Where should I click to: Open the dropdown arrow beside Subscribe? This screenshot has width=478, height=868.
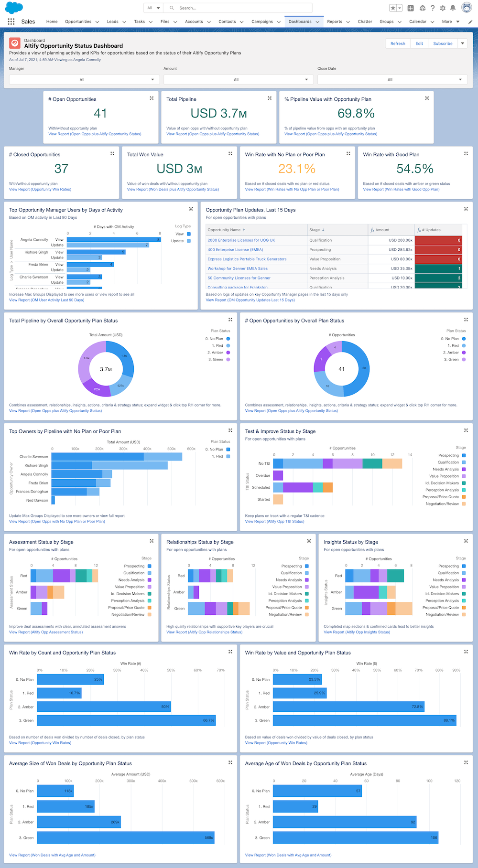coord(462,43)
